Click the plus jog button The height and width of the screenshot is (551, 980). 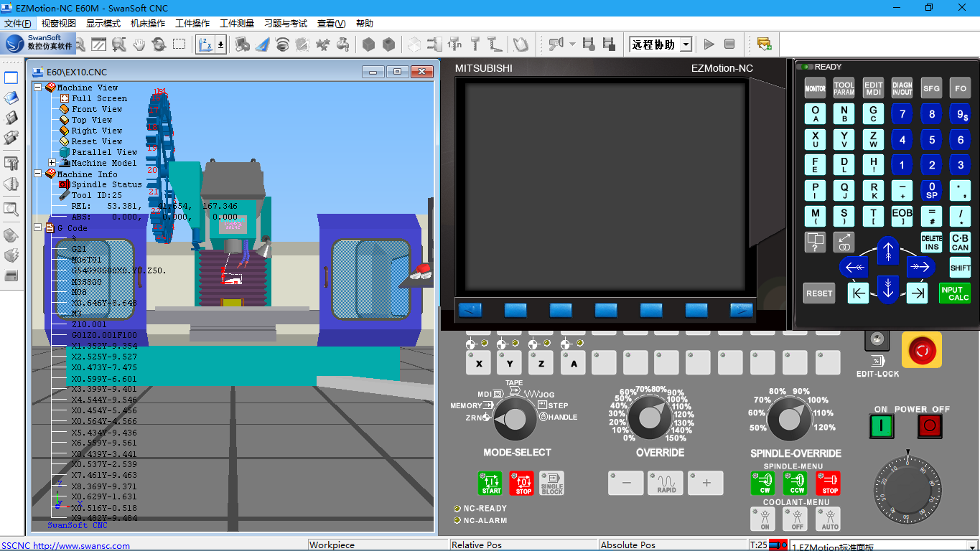(706, 483)
